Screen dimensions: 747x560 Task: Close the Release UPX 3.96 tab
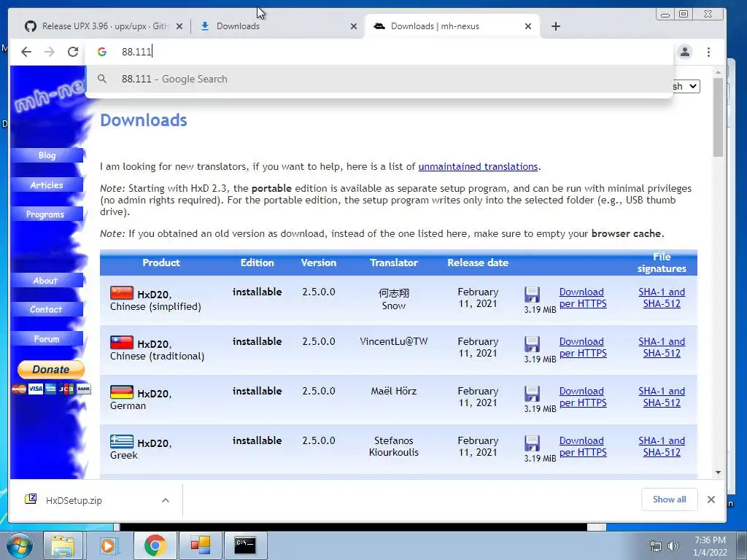(x=179, y=26)
